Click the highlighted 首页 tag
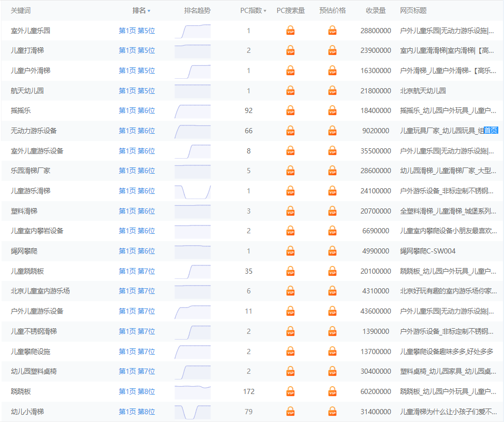The width and height of the screenshot is (504, 422). click(491, 130)
